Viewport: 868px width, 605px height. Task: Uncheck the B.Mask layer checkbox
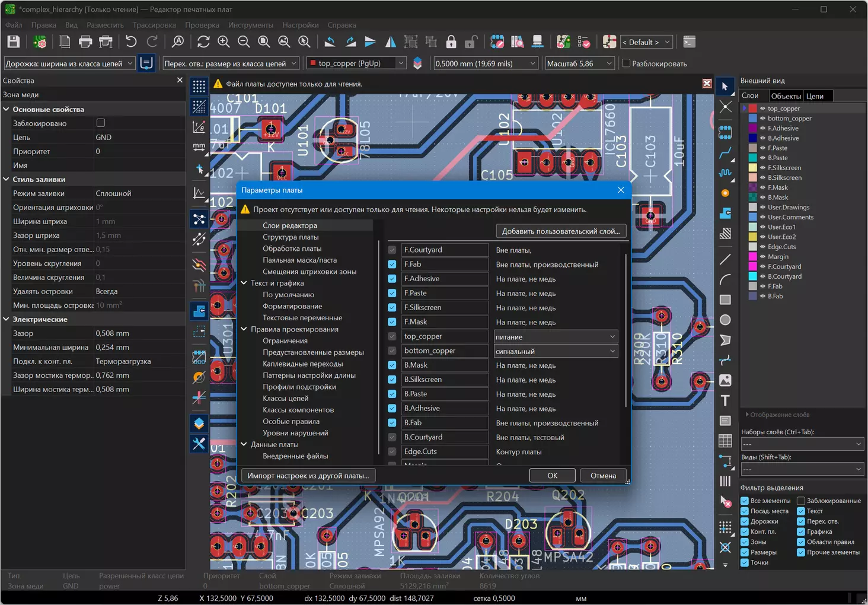click(392, 365)
